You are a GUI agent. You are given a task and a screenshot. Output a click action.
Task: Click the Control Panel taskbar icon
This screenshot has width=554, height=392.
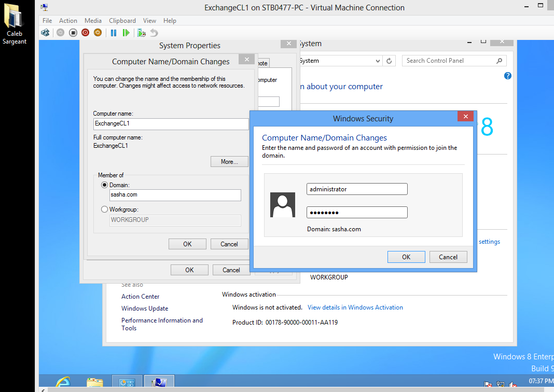point(127,382)
